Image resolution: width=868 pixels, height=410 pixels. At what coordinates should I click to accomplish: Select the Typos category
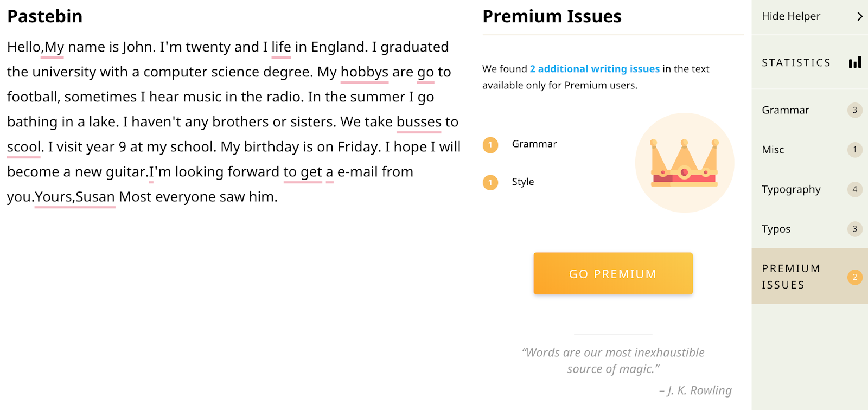click(x=776, y=229)
